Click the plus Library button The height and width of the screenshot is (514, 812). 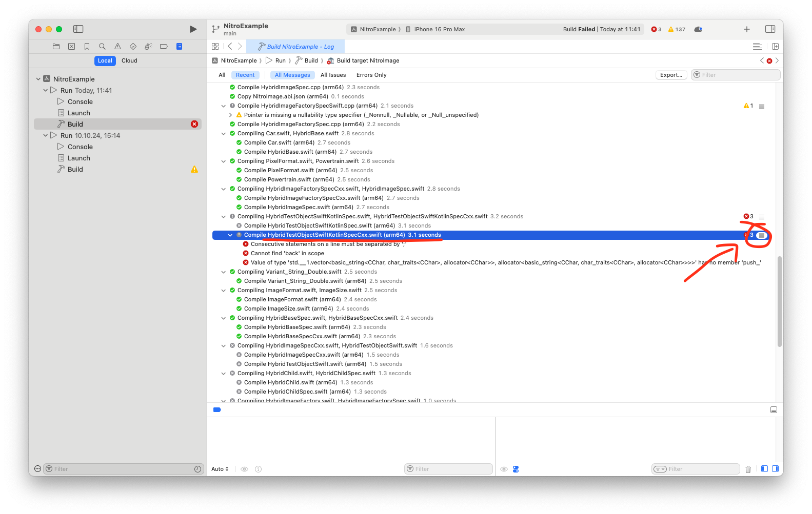pyautogui.click(x=747, y=29)
